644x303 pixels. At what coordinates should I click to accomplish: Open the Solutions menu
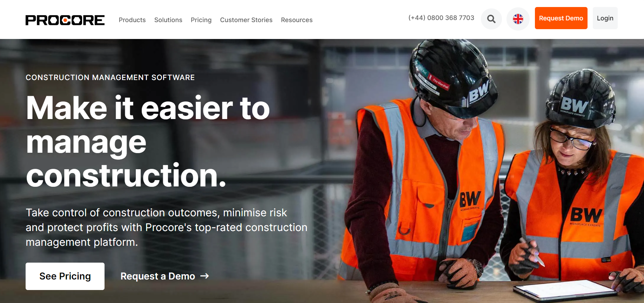pyautogui.click(x=168, y=20)
